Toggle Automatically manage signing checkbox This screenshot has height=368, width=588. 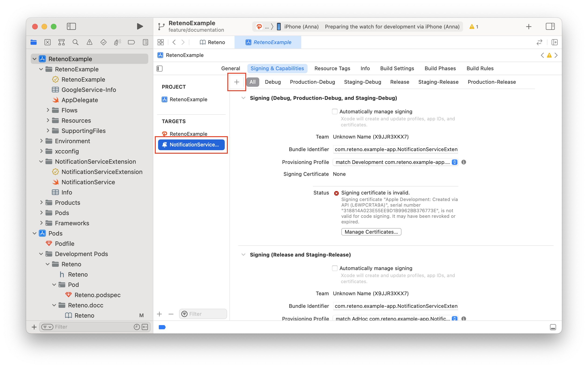pos(335,111)
